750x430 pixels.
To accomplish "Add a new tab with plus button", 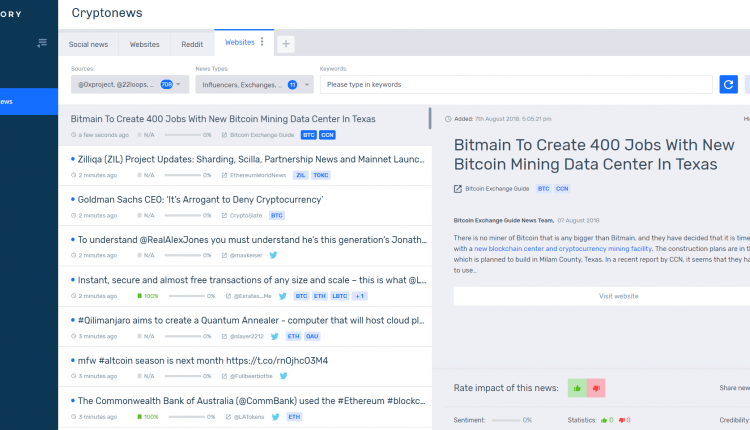I will (286, 44).
